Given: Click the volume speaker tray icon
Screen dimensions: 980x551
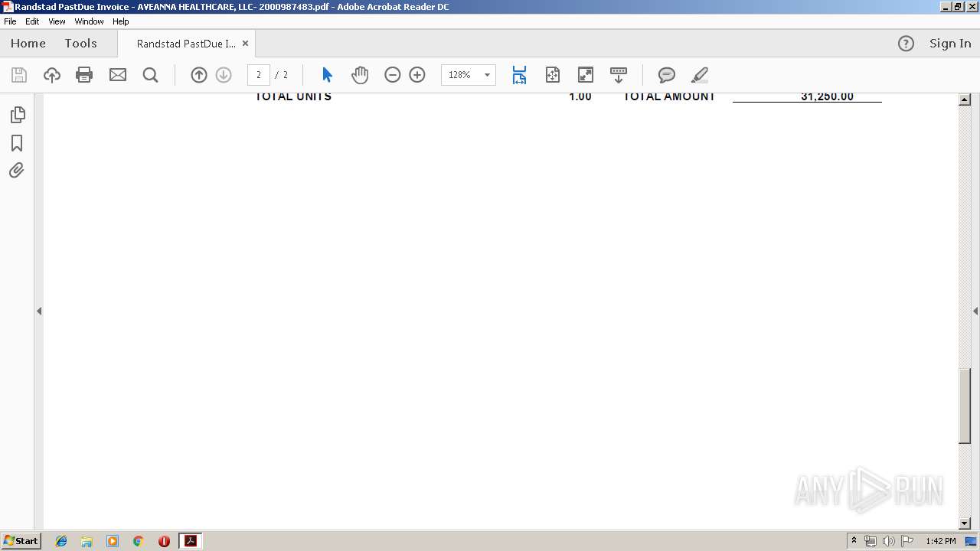Looking at the screenshot, I should click(888, 541).
